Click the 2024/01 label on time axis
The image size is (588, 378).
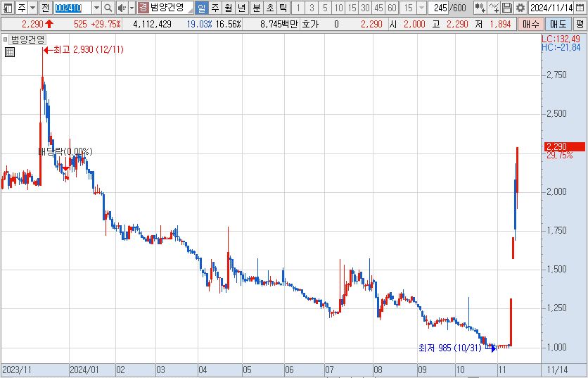click(84, 370)
